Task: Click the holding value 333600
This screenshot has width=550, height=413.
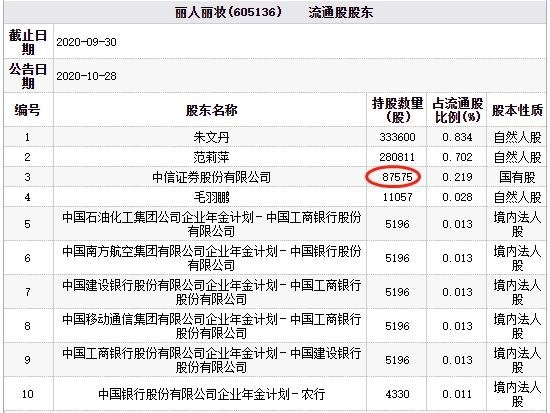Action: pos(397,137)
